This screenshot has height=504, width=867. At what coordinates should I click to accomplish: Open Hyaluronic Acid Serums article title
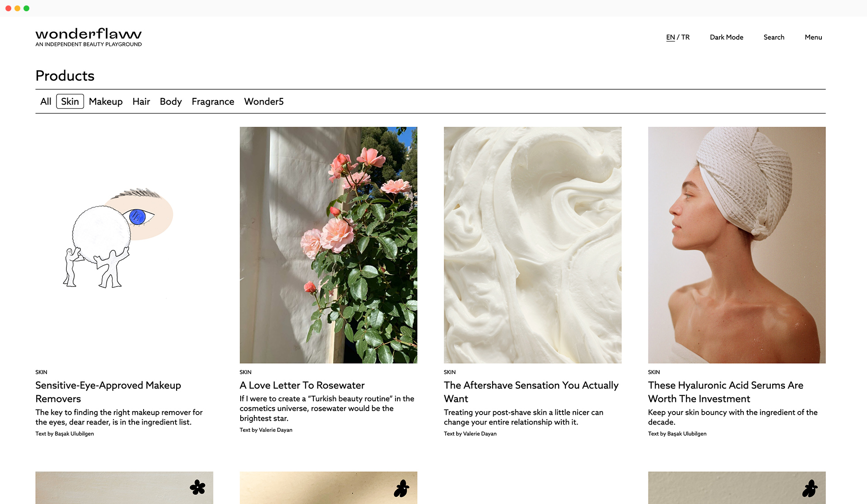point(725,392)
